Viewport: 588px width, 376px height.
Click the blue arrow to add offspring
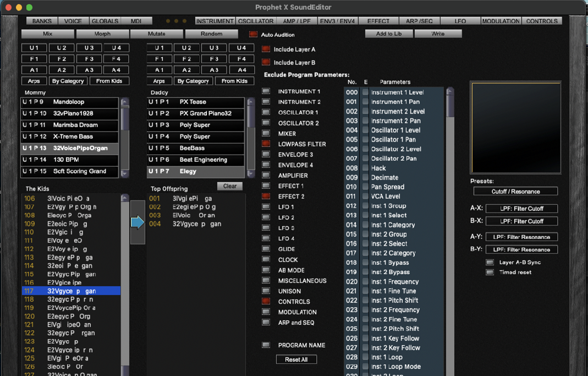point(138,222)
